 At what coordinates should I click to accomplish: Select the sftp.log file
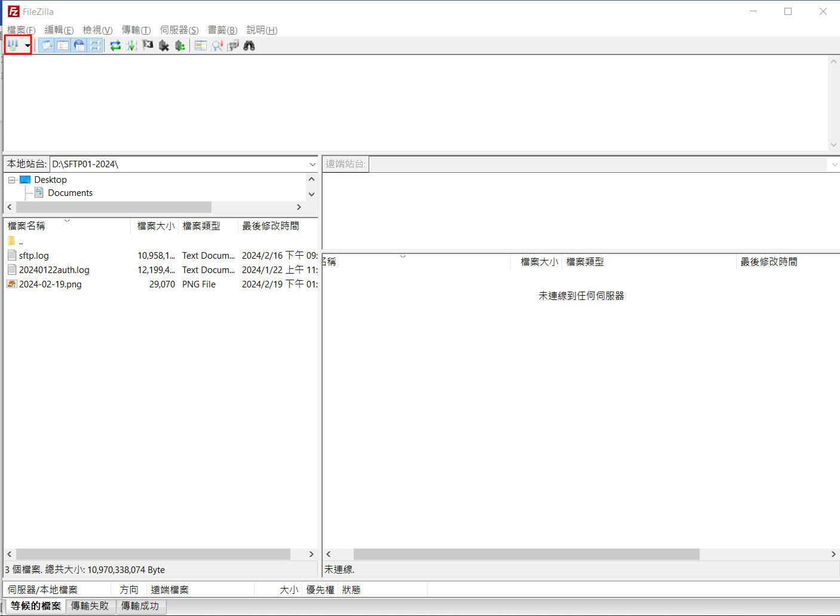[x=34, y=256]
